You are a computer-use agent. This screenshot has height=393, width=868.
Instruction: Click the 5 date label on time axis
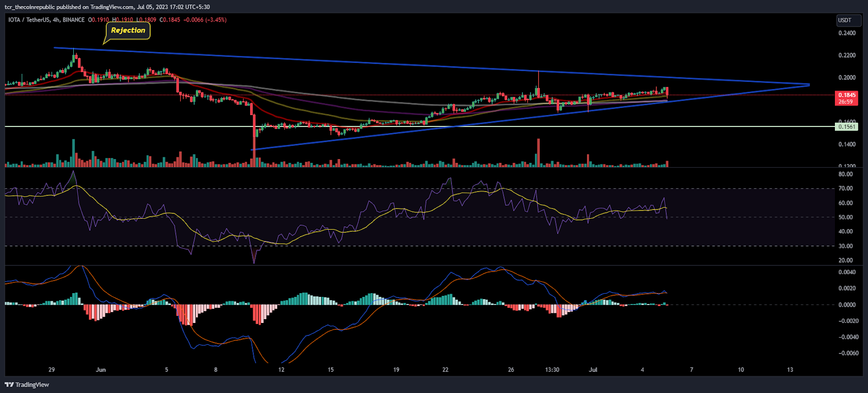coord(167,370)
